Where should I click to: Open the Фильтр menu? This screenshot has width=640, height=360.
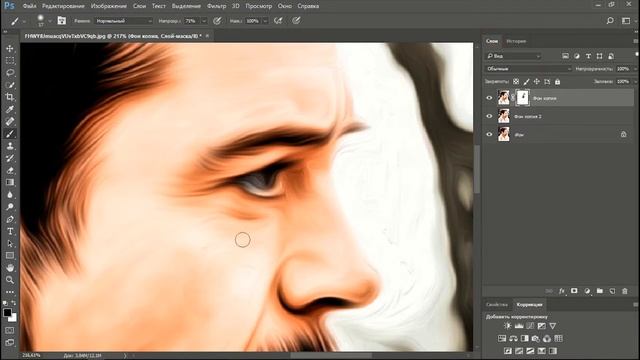click(x=216, y=6)
